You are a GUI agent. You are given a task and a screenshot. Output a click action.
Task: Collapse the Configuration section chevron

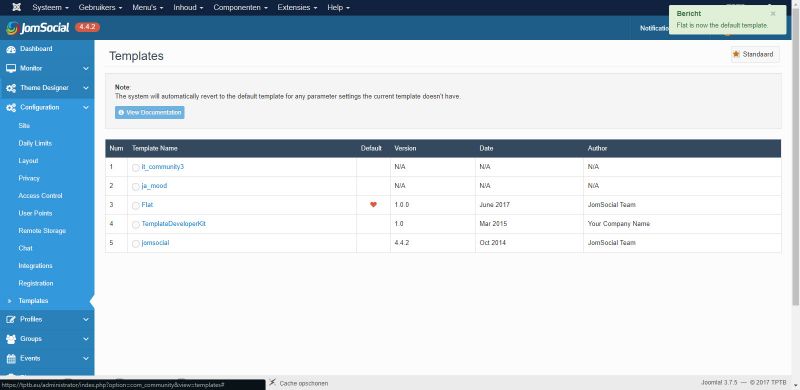pyautogui.click(x=86, y=108)
